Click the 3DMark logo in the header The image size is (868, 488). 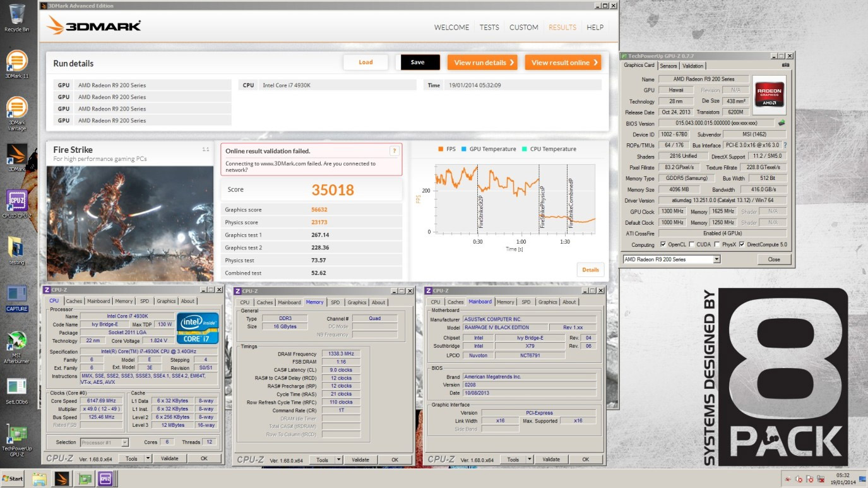pyautogui.click(x=93, y=26)
